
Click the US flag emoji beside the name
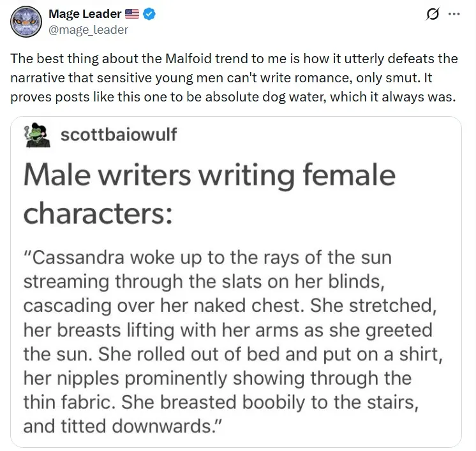pyautogui.click(x=132, y=14)
